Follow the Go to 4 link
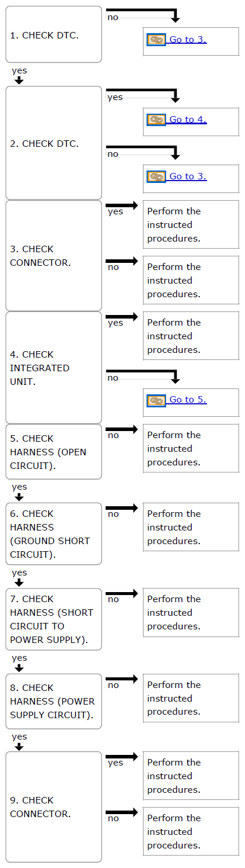This screenshot has width=245, height=868. click(x=188, y=120)
